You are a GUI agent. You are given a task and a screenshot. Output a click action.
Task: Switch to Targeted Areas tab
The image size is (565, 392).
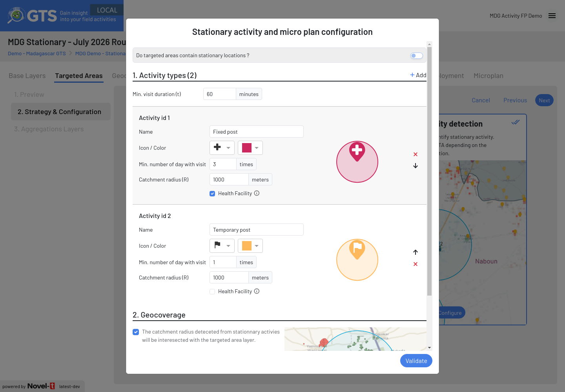pos(79,76)
